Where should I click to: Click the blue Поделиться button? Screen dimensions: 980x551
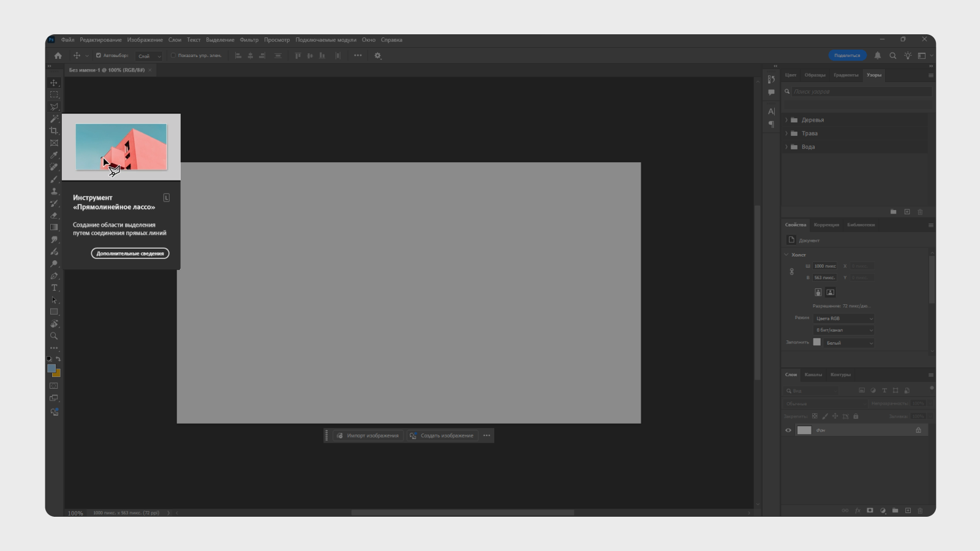pos(848,55)
